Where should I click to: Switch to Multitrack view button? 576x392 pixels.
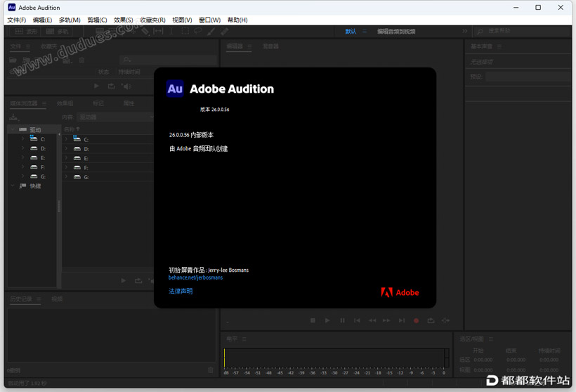pos(58,31)
